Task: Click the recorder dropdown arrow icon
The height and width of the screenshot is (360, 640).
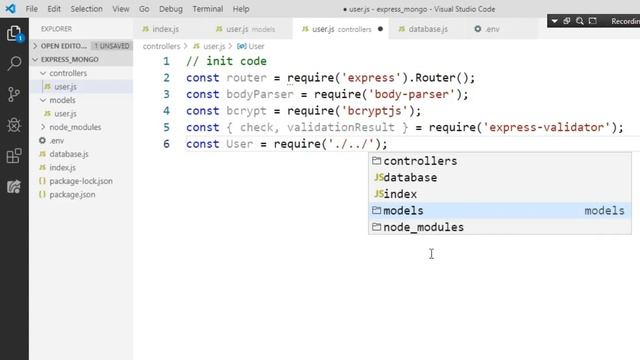Action: (554, 21)
